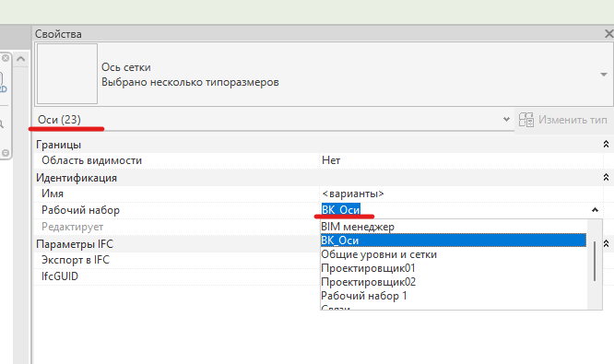Click the Экспорт в IFC row
This screenshot has width=614, height=364.
tap(176, 260)
